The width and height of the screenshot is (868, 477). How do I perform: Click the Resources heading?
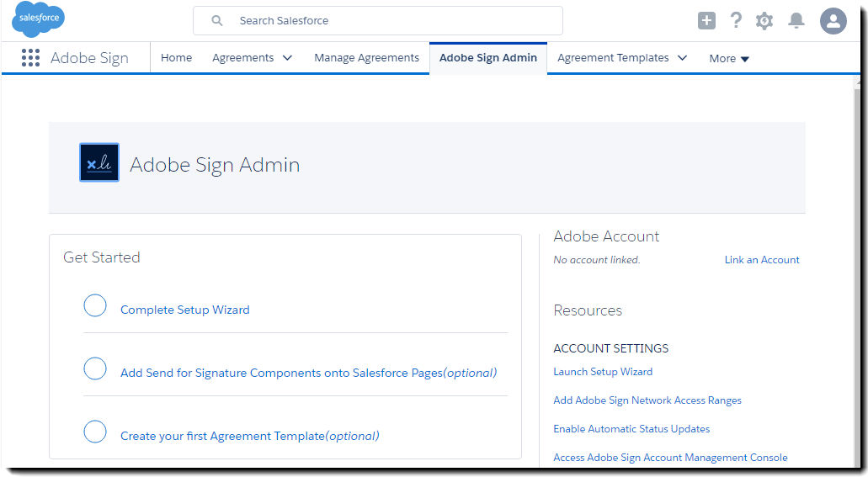pos(588,310)
